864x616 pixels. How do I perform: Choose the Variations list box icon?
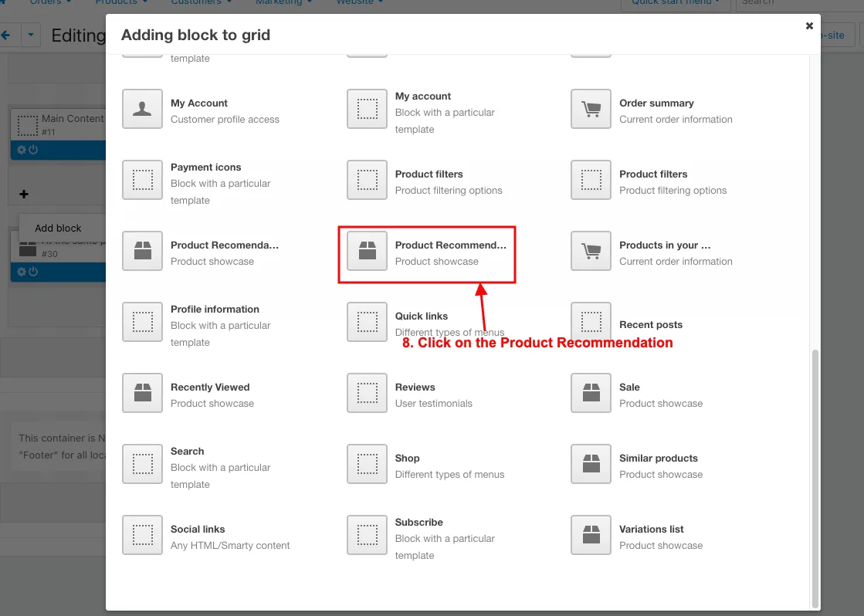point(591,536)
